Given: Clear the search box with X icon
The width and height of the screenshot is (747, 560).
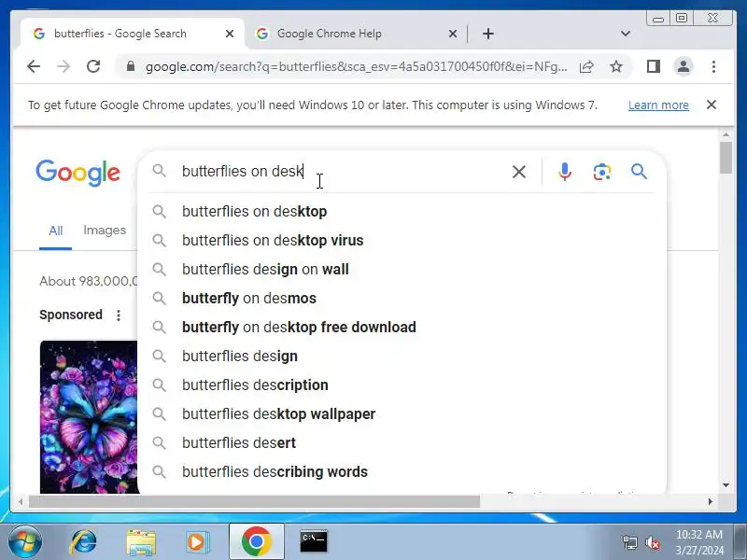Looking at the screenshot, I should point(519,172).
